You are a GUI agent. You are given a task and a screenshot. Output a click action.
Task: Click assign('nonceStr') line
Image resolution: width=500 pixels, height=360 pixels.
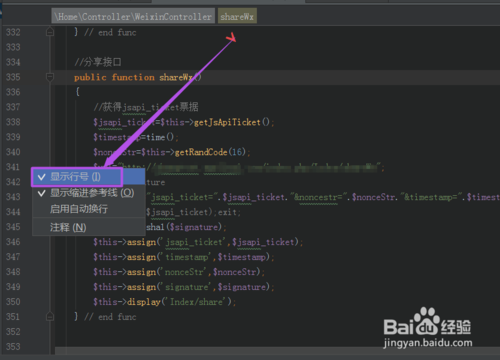pos(178,272)
